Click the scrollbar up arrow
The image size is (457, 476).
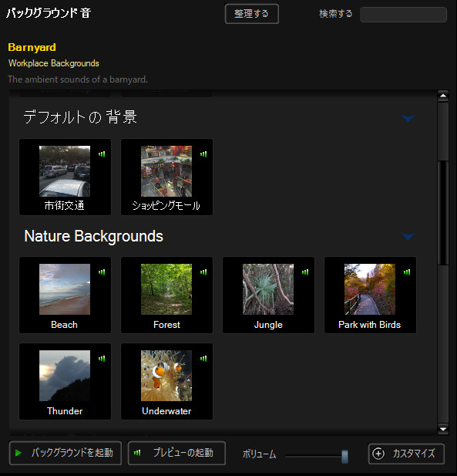click(x=443, y=96)
